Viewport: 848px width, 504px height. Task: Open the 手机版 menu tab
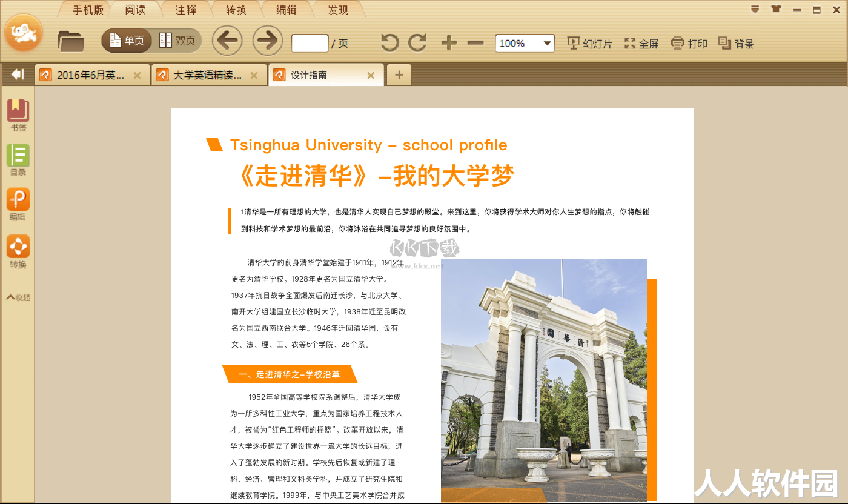(88, 10)
